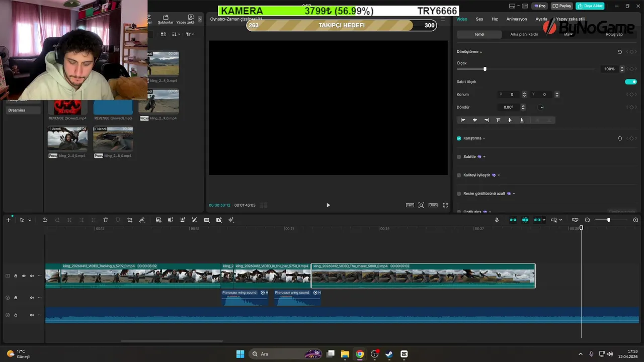Expand Resim gürültüsünü azalt options arrow

pyautogui.click(x=514, y=194)
